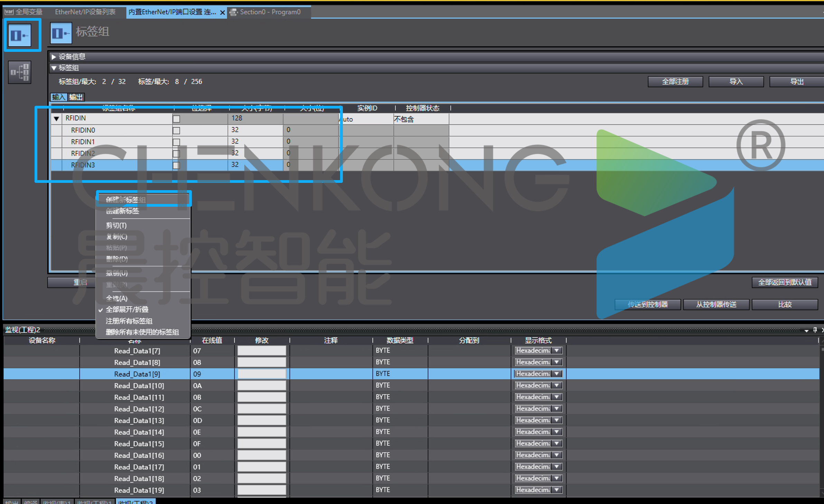This screenshot has width=824, height=504.
Task: Click the online value 0F cell
Action: click(x=212, y=444)
